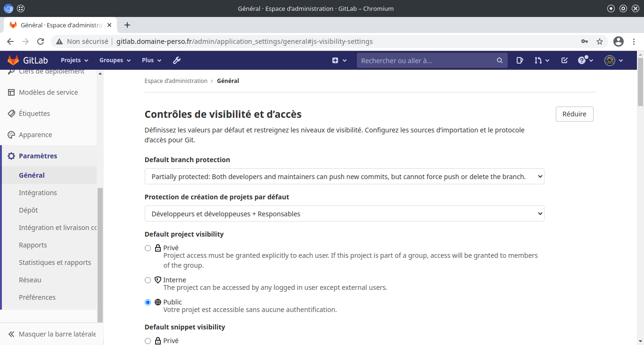Bookmark page with the star icon
644x345 pixels.
(600, 41)
